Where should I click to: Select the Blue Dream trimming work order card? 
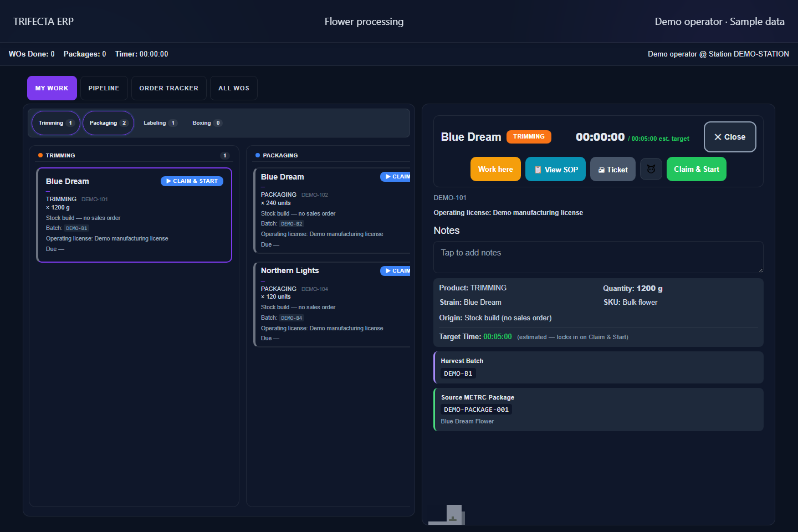click(x=134, y=215)
